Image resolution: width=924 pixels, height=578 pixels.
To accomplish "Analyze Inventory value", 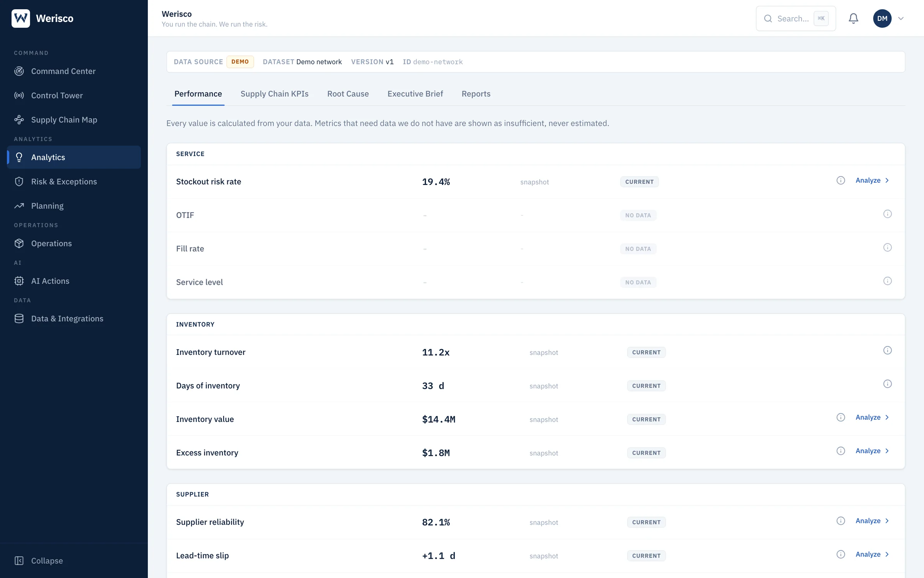I will coord(872,417).
